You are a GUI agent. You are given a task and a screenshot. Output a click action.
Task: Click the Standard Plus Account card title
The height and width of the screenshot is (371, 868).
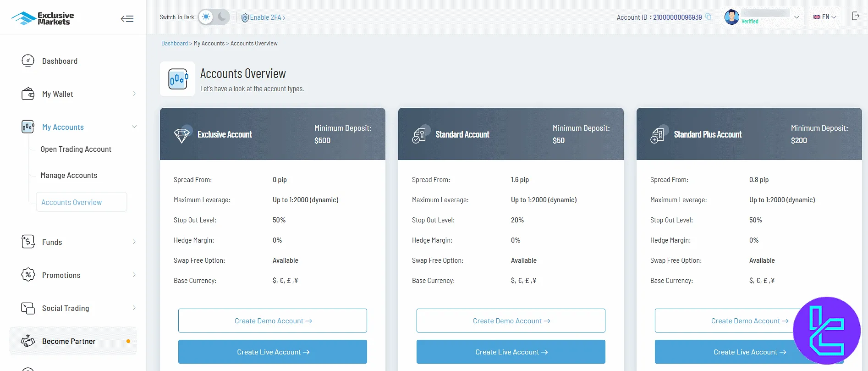[x=708, y=134]
